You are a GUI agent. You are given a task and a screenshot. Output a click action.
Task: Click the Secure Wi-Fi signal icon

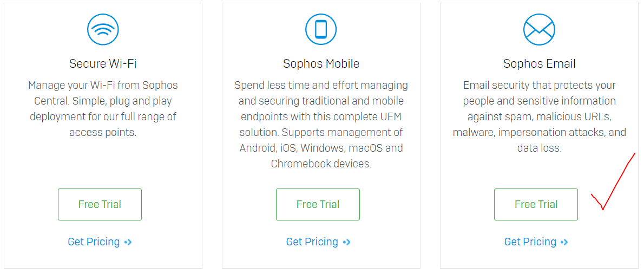coord(103,29)
